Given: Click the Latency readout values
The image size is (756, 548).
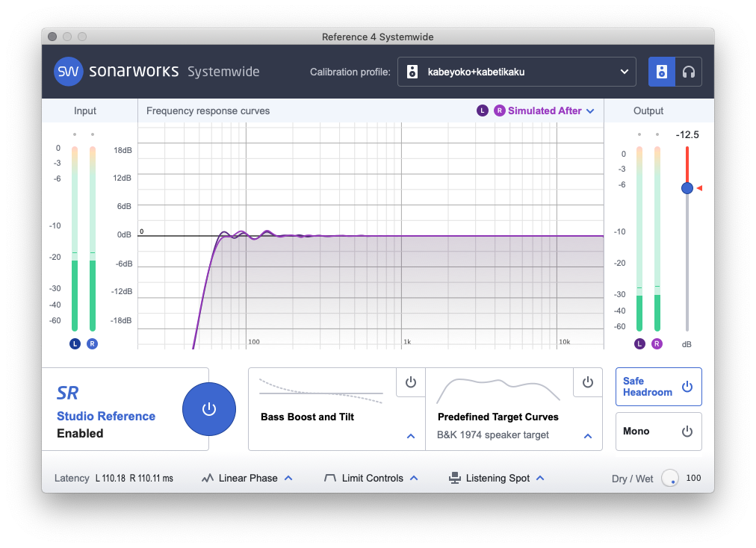Looking at the screenshot, I should coord(134,478).
